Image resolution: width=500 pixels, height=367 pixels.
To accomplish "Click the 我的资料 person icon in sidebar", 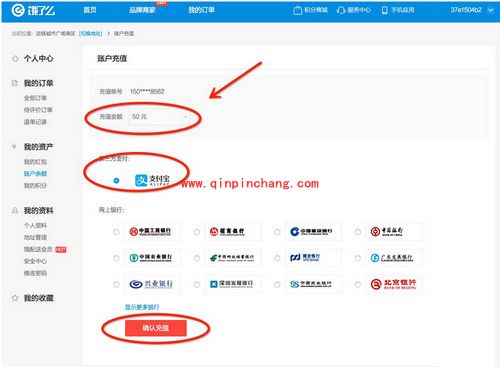I will 15,211.
